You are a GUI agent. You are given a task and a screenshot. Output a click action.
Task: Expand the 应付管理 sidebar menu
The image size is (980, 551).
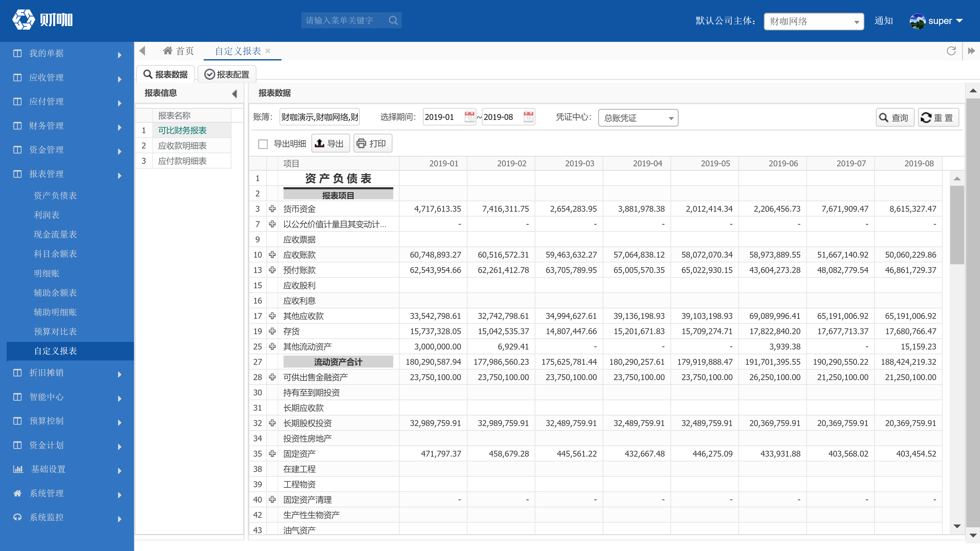(x=67, y=102)
